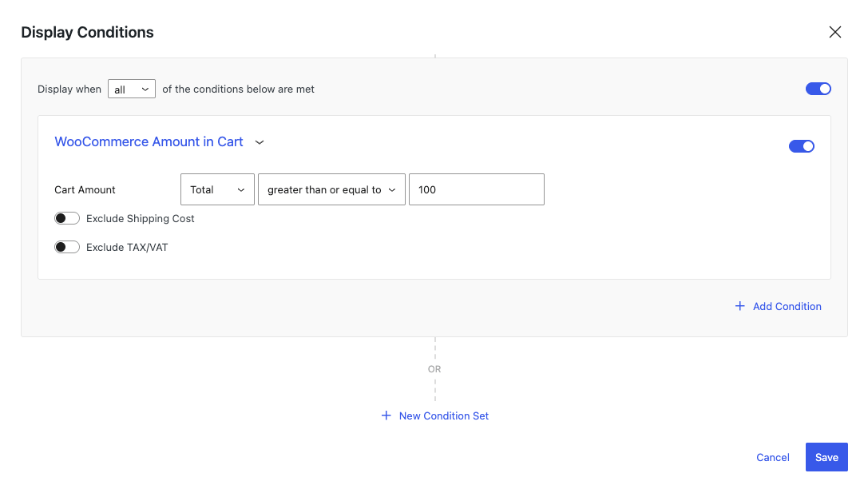Click the New Condition Set link
Screen dimensions: 868x493
pyautogui.click(x=435, y=416)
